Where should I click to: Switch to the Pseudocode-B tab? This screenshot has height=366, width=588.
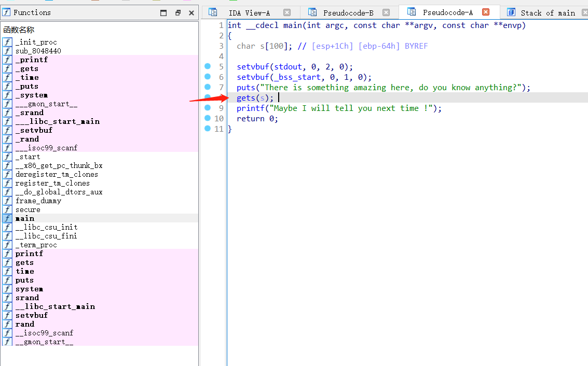coord(348,13)
